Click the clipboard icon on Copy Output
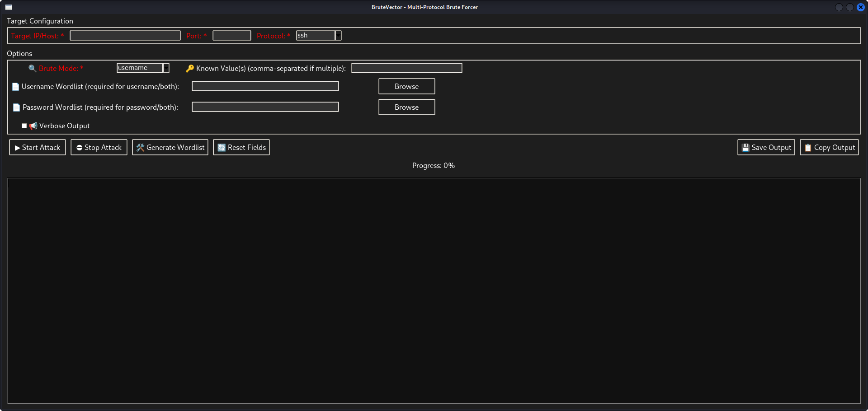The width and height of the screenshot is (868, 411). (x=808, y=147)
